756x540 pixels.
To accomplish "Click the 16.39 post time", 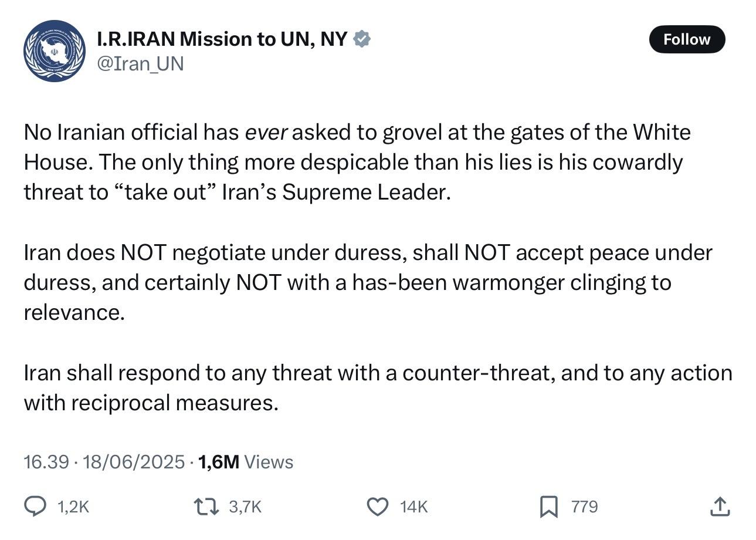I will click(x=46, y=462).
